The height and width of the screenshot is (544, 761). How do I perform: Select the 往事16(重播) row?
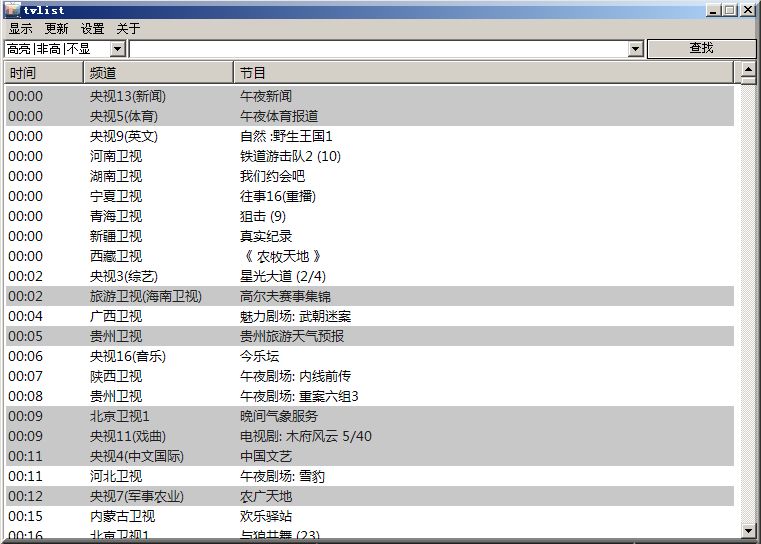[x=369, y=196]
